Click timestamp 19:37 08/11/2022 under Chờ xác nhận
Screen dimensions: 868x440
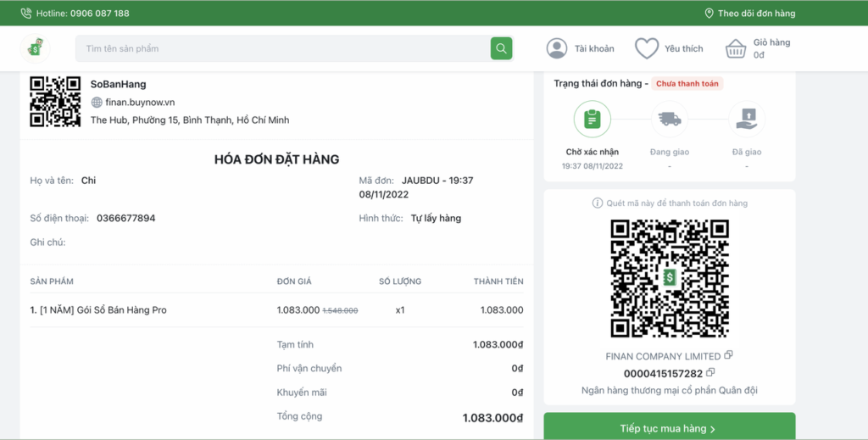point(593,166)
